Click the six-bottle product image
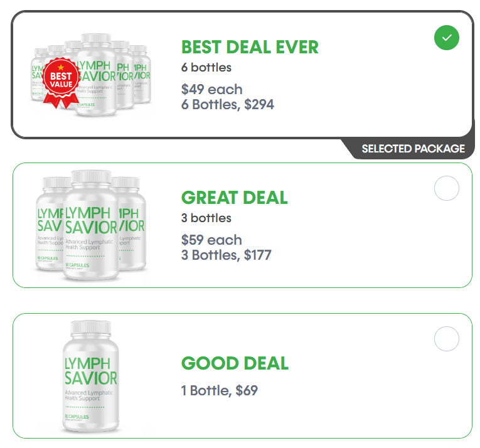The width and height of the screenshot is (480, 448). (x=91, y=75)
